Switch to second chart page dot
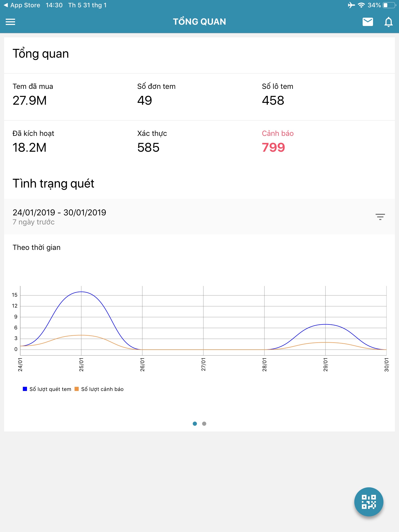 [x=204, y=424]
